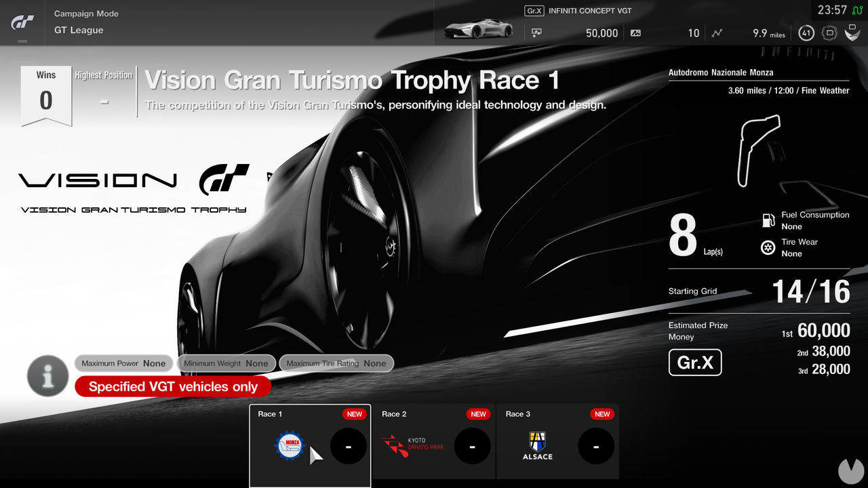The height and width of the screenshot is (488, 868).
Task: Click the Tire Wear None label
Action: click(x=800, y=247)
